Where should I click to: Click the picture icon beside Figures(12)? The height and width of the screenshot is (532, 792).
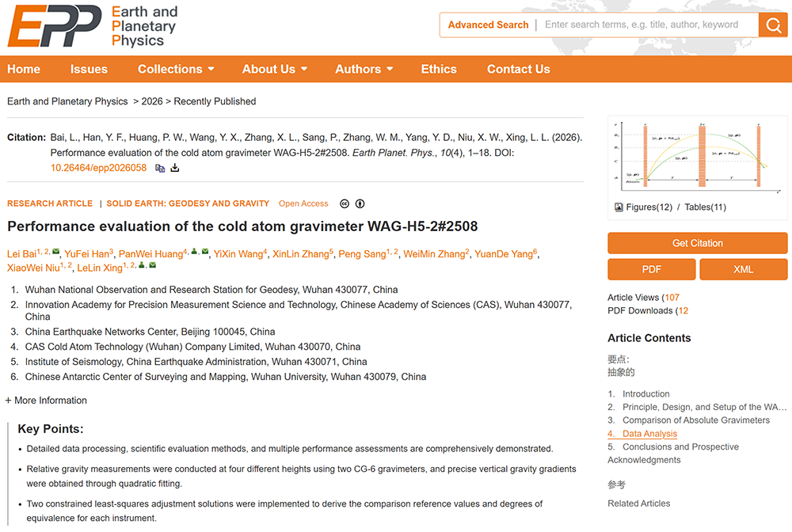tap(619, 207)
